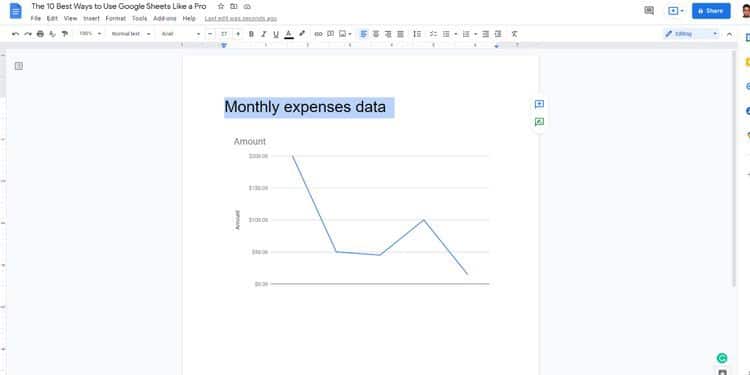Image resolution: width=750 pixels, height=375 pixels.
Task: Clear formatting with the Tx icon
Action: click(x=514, y=34)
